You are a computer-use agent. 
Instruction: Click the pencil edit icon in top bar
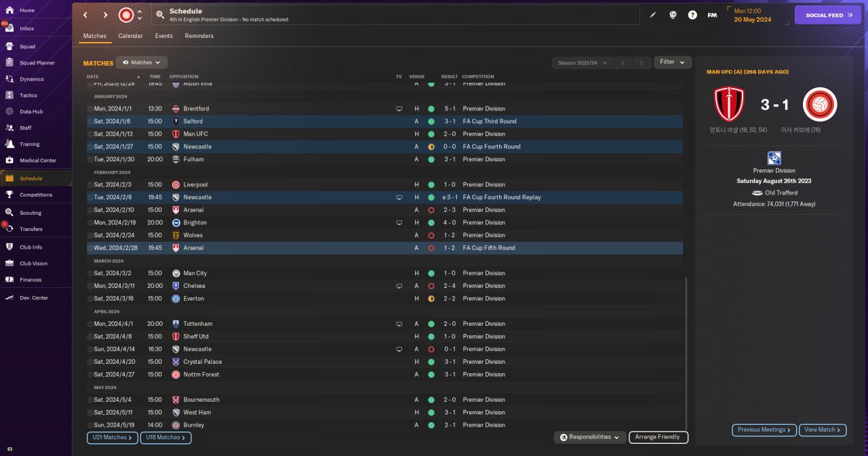(x=653, y=15)
